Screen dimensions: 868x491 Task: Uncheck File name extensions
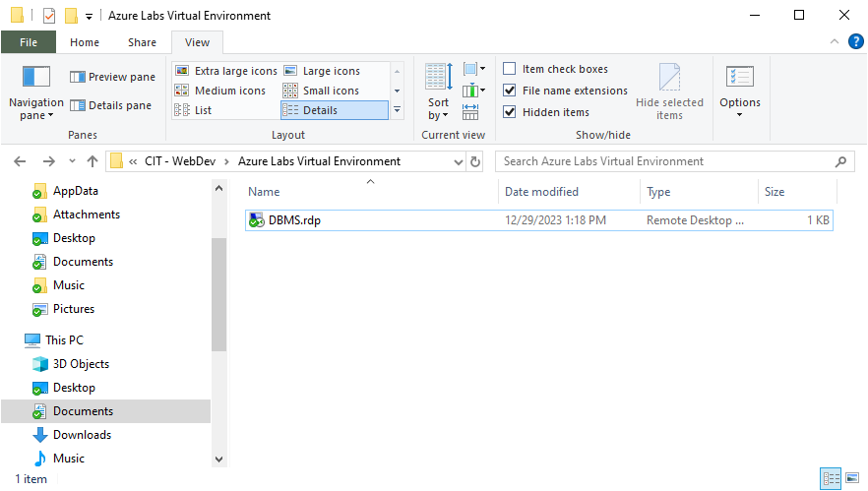[x=565, y=91]
